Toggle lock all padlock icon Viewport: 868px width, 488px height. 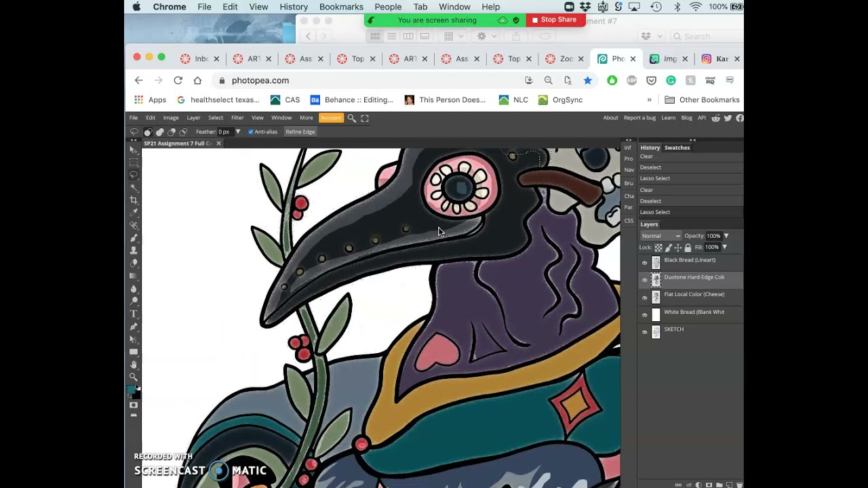coord(688,247)
